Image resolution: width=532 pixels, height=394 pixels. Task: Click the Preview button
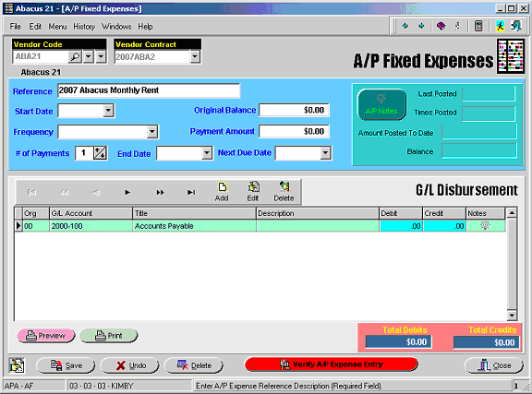click(46, 336)
